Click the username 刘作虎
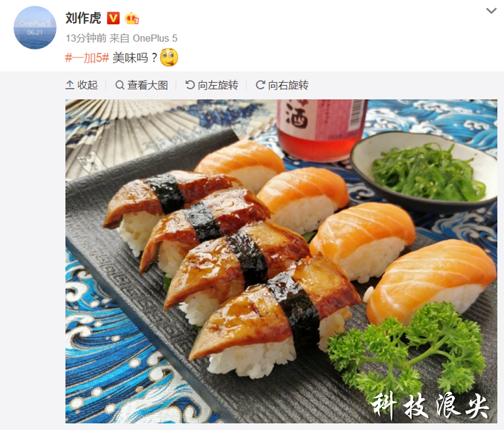Screen dimensions: 504x430 [x=83, y=18]
